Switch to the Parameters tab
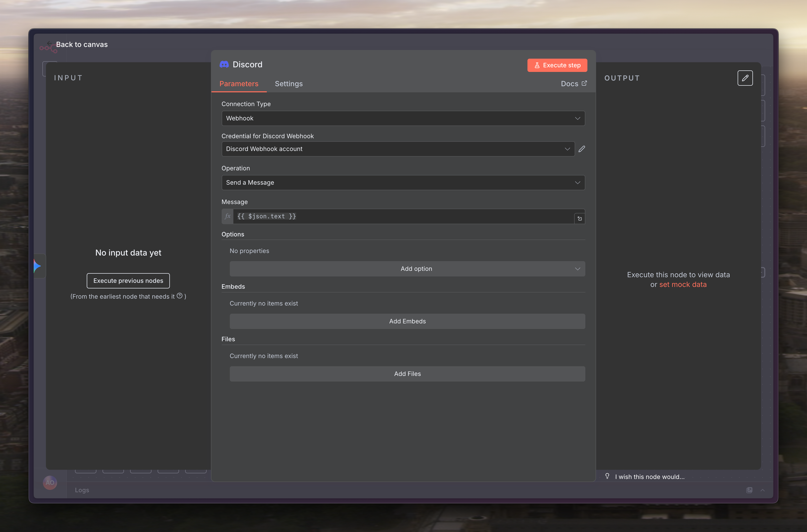Image resolution: width=807 pixels, height=532 pixels. pyautogui.click(x=239, y=83)
